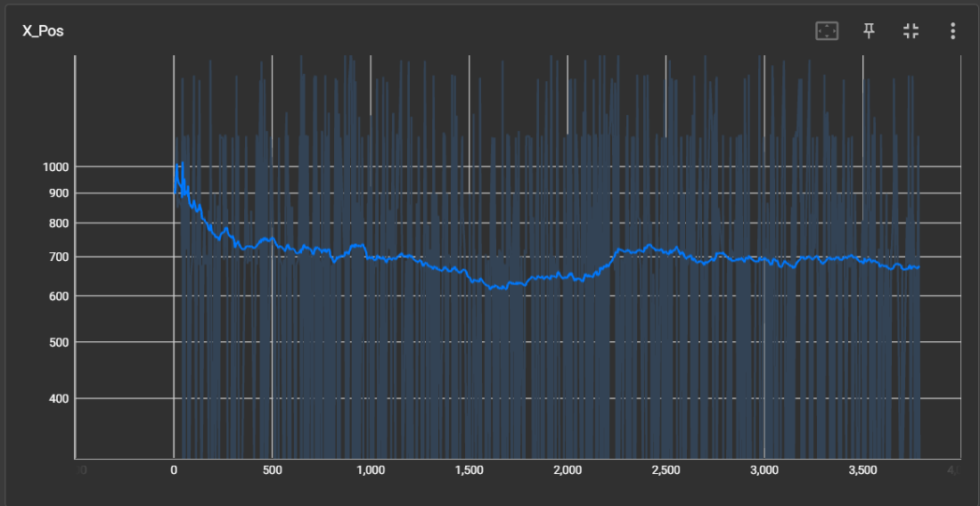Click the 400 y-axis tick label

pos(59,399)
